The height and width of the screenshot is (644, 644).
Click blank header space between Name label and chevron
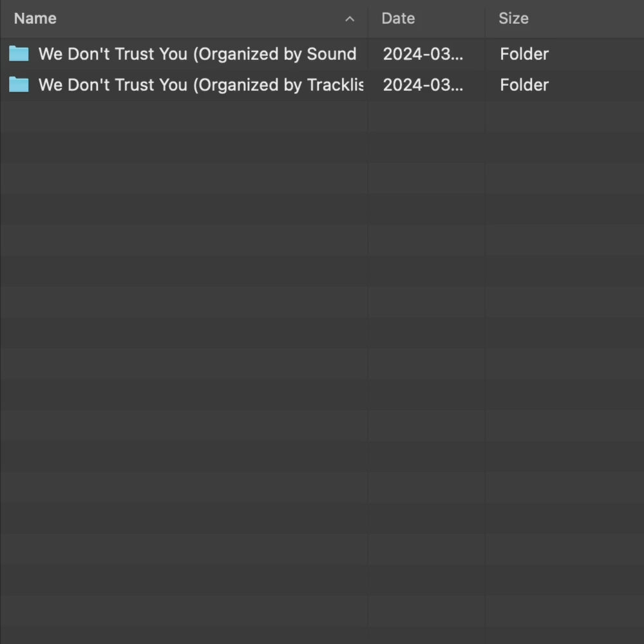193,19
